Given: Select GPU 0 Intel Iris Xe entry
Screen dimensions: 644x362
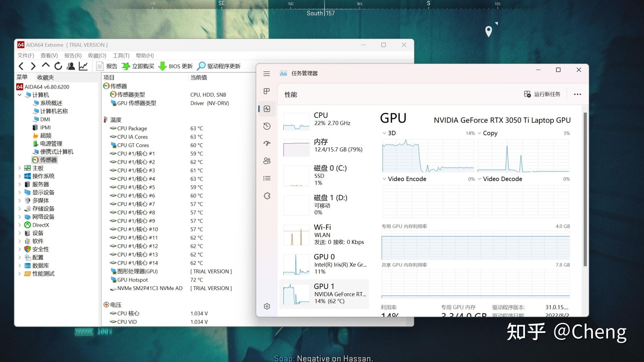Looking at the screenshot, I should (x=324, y=264).
